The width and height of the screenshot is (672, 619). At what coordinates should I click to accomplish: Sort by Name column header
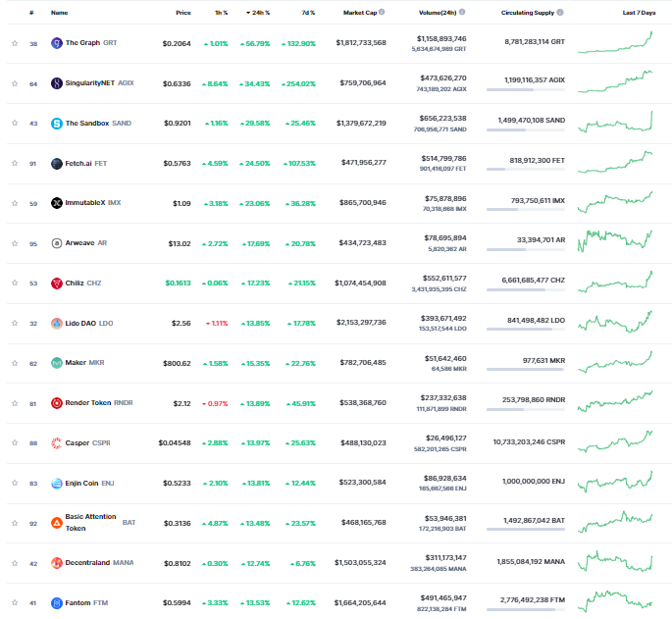(59, 13)
